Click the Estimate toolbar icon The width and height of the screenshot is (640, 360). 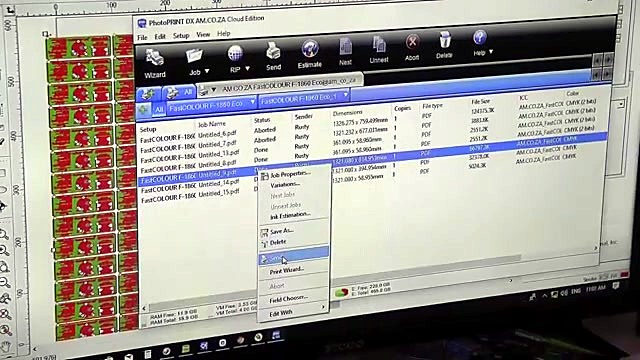310,54
